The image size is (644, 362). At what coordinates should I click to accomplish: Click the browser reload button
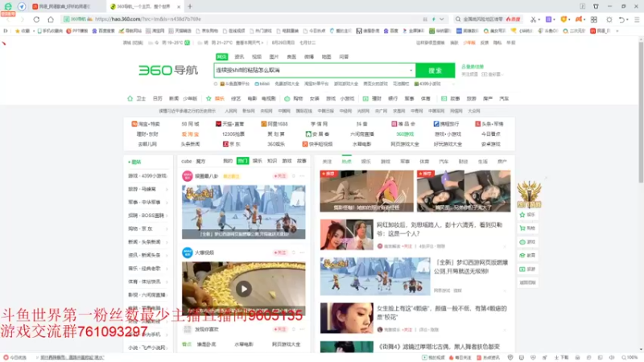click(36, 19)
